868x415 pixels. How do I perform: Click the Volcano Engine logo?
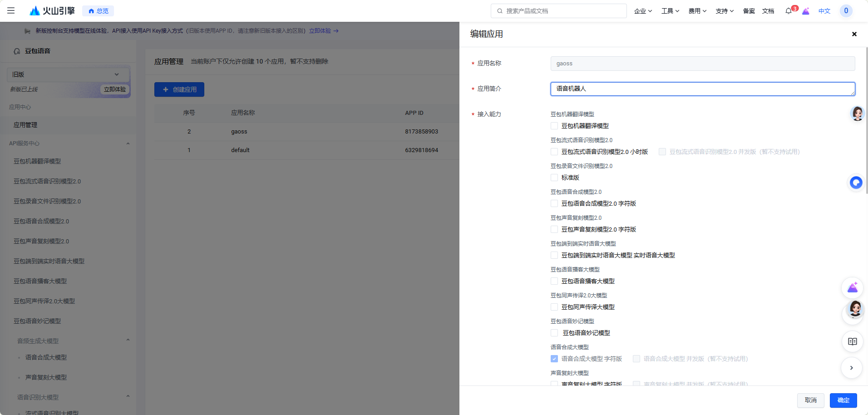(x=52, y=10)
